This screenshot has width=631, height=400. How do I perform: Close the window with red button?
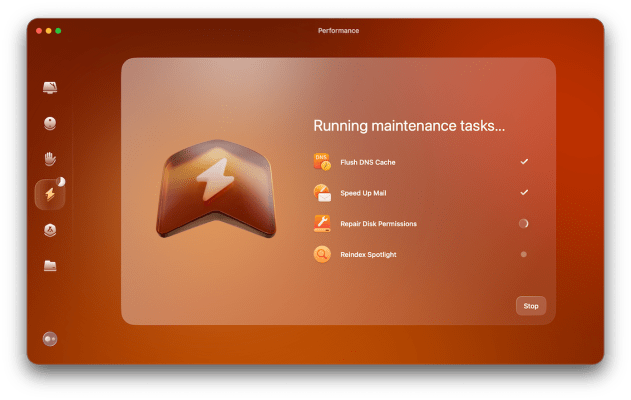39,31
